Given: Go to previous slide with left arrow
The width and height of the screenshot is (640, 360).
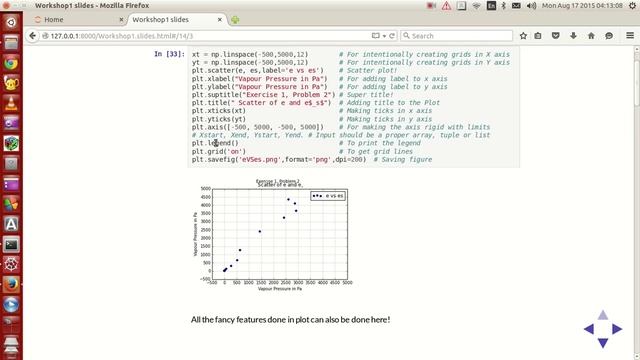Looking at the screenshot, I should 589,329.
